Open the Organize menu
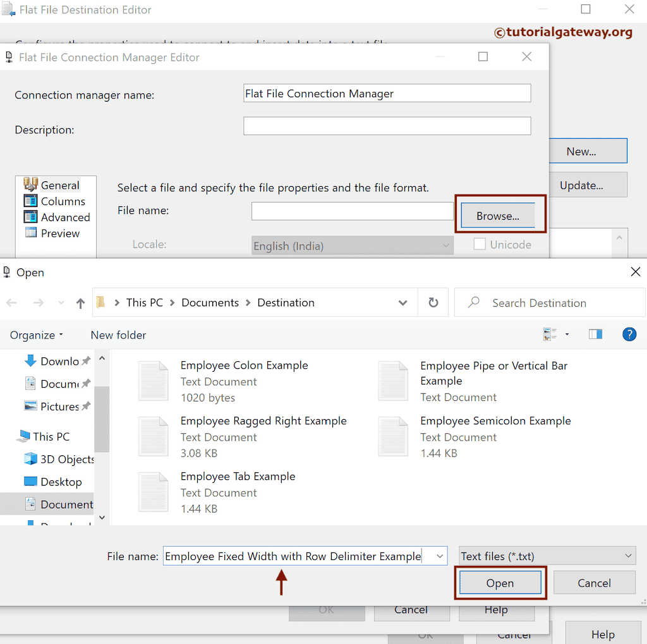Image resolution: width=647 pixels, height=644 pixels. tap(35, 335)
